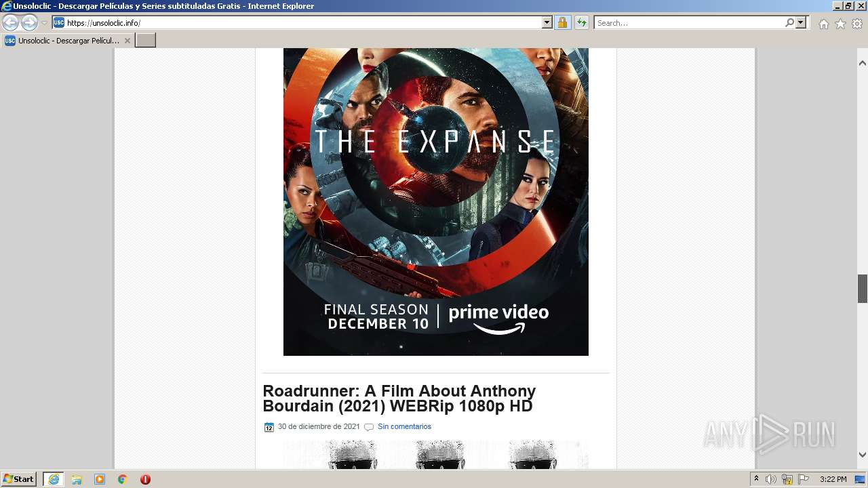Open volume speaker tray icon
This screenshot has height=488, width=868.
click(x=771, y=479)
